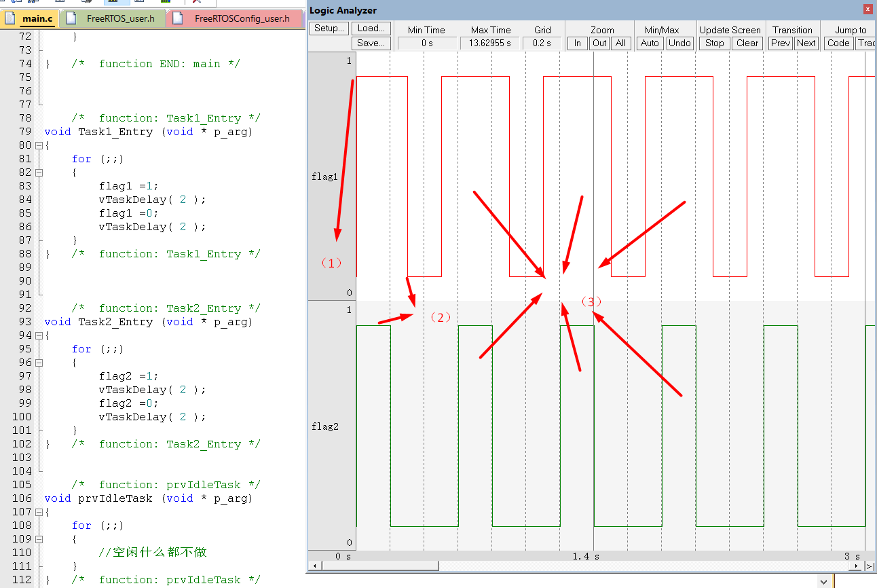Click the flag1 =0; statement
This screenshot has width=877, height=588.
pos(128,213)
